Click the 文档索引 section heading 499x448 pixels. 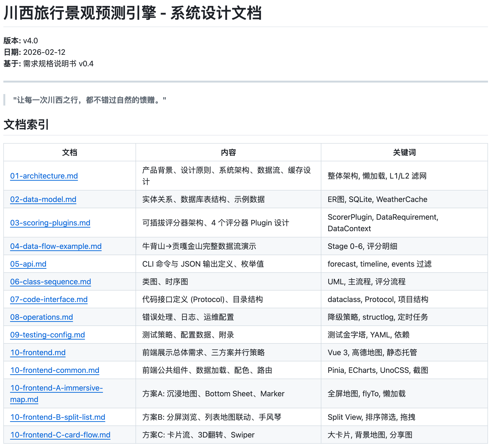(x=26, y=125)
